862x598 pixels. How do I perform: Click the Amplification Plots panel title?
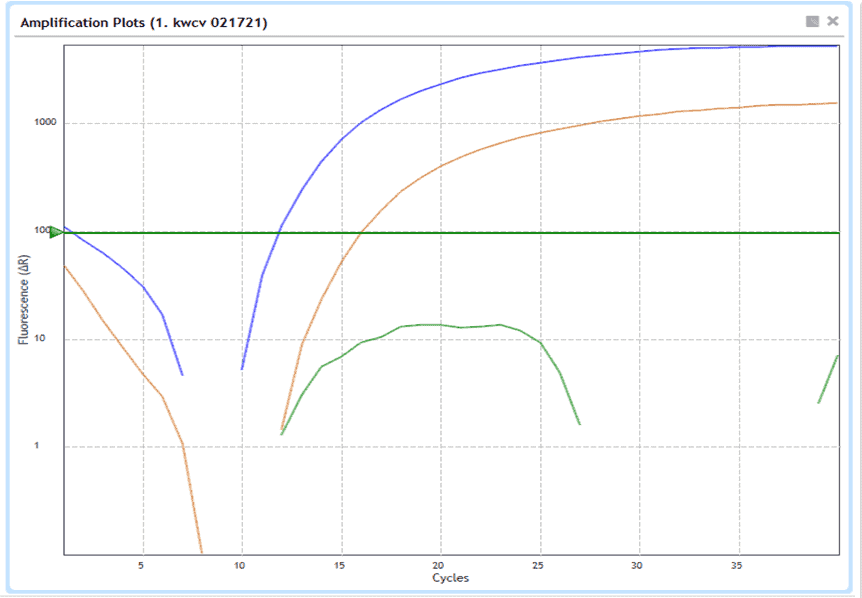144,22
